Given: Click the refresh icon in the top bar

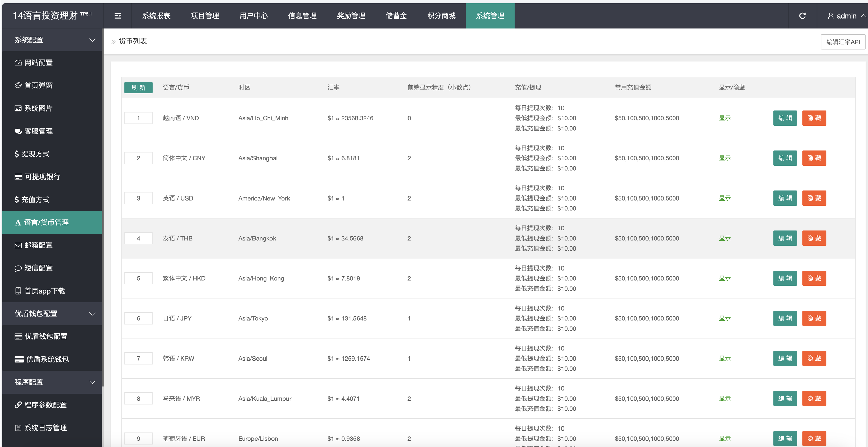Looking at the screenshot, I should pos(802,16).
